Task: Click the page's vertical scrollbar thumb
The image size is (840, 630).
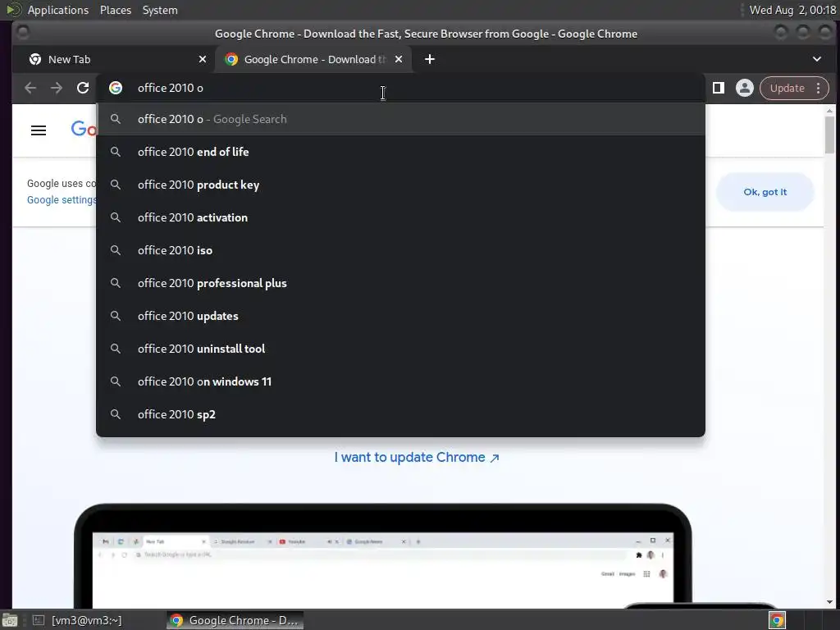Action: (x=829, y=135)
